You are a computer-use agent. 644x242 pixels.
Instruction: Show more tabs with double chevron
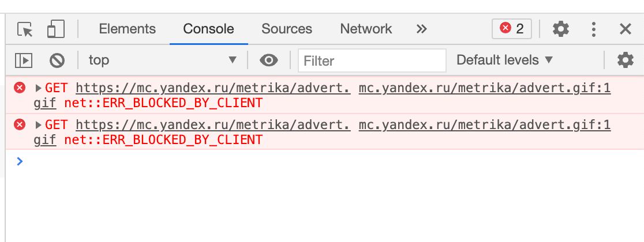[x=422, y=29]
